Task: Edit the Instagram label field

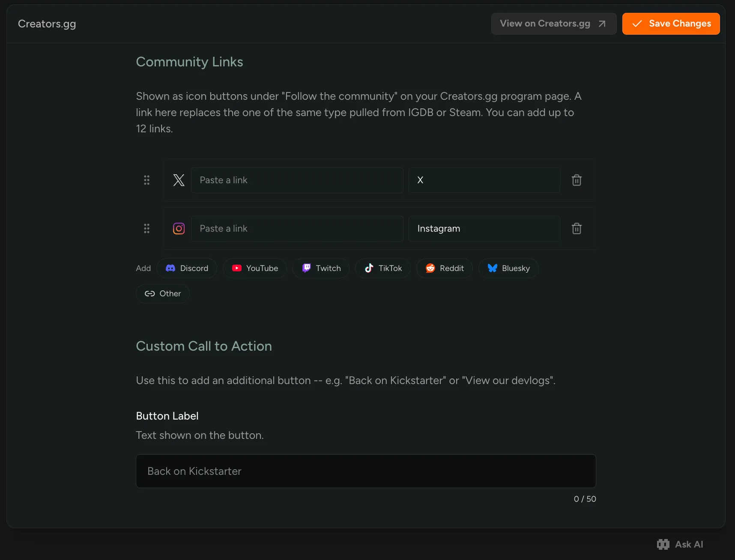Action: [484, 229]
